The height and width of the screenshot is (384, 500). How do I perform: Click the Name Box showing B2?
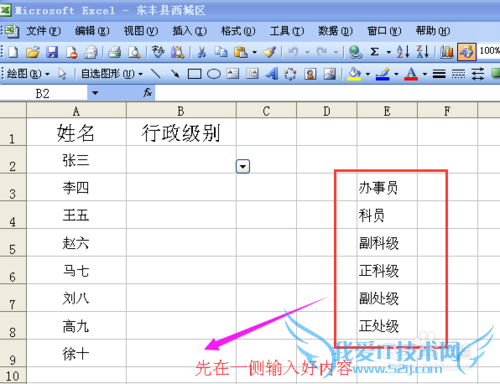click(43, 93)
